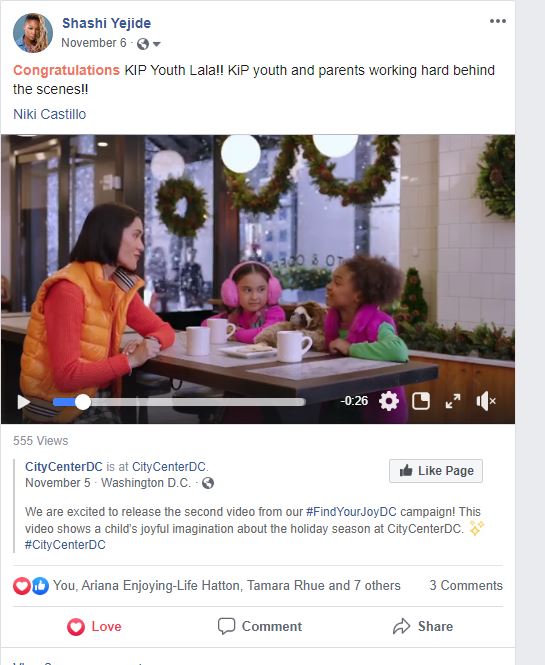
Task: Seek along the video progress bar
Action: coord(179,402)
